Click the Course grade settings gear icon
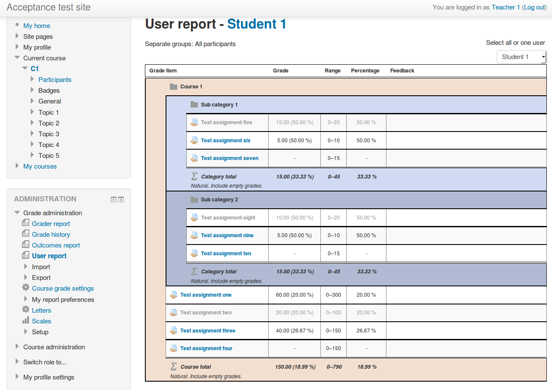552x392 pixels. click(26, 288)
